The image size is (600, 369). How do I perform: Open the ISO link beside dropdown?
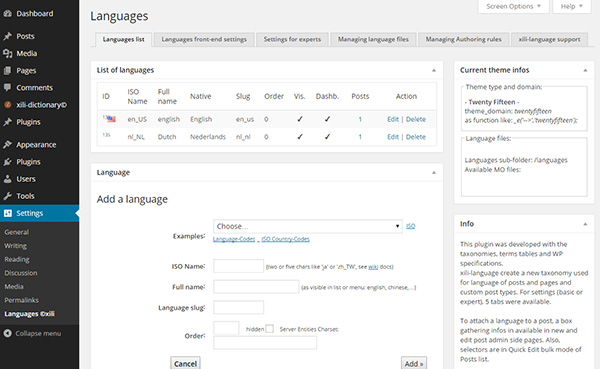coord(411,226)
